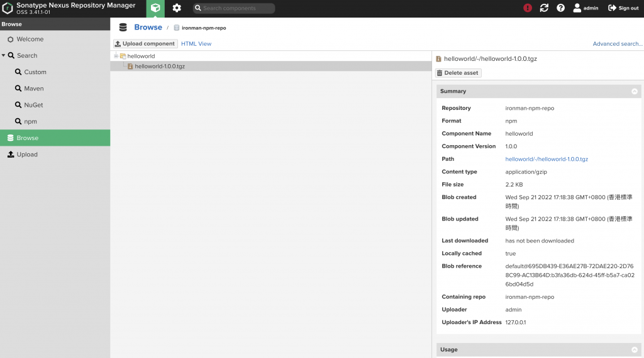The image size is (644, 358).
Task: Click Component Version value 1.0.0
Action: click(x=511, y=146)
